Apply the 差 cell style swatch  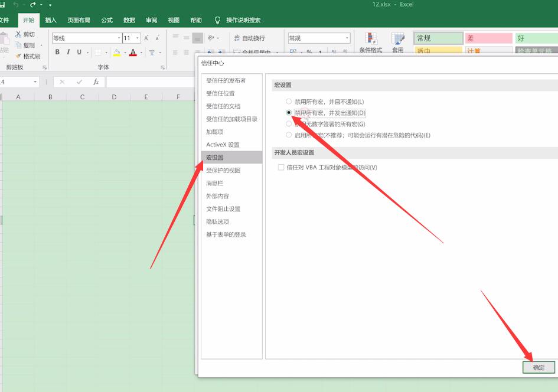click(x=488, y=38)
